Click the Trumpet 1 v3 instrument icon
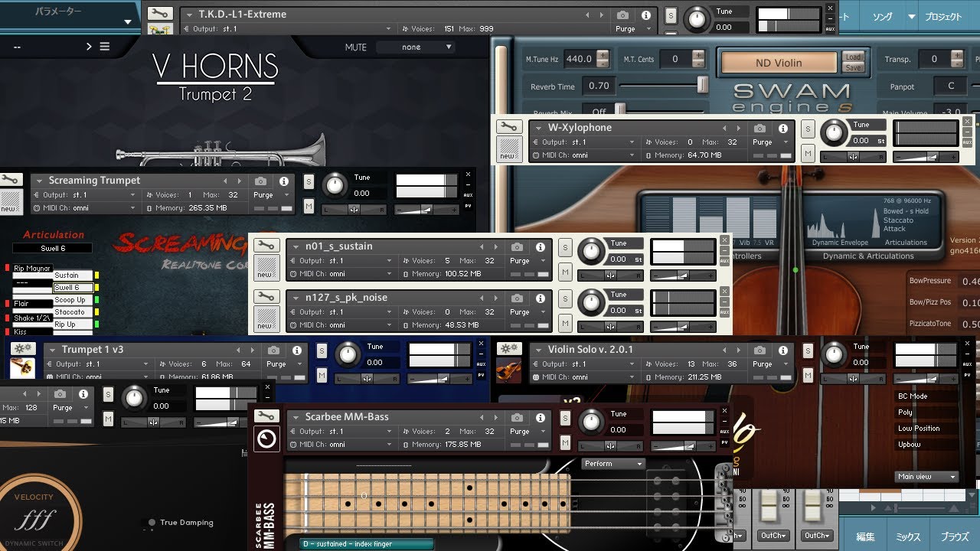The width and height of the screenshot is (980, 551). (x=21, y=368)
